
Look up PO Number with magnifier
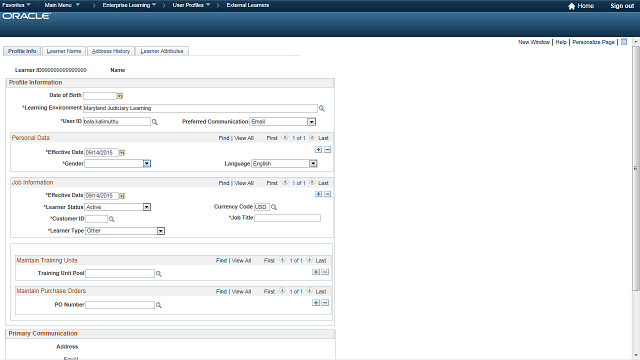(x=159, y=305)
